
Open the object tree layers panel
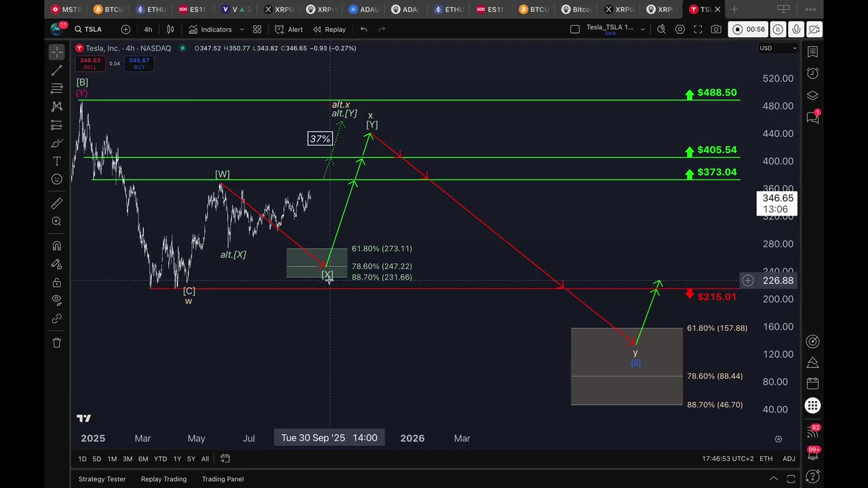pos(812,96)
